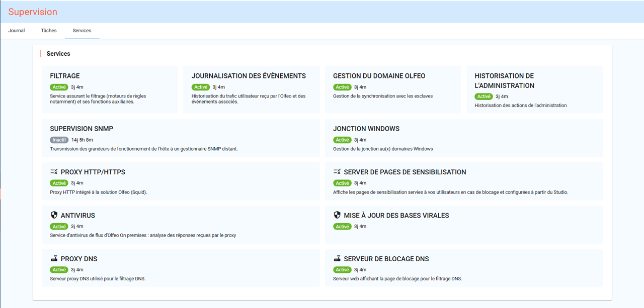Screen dimensions: 644x308
Task: Click the Supervision page title
Action: click(x=33, y=11)
